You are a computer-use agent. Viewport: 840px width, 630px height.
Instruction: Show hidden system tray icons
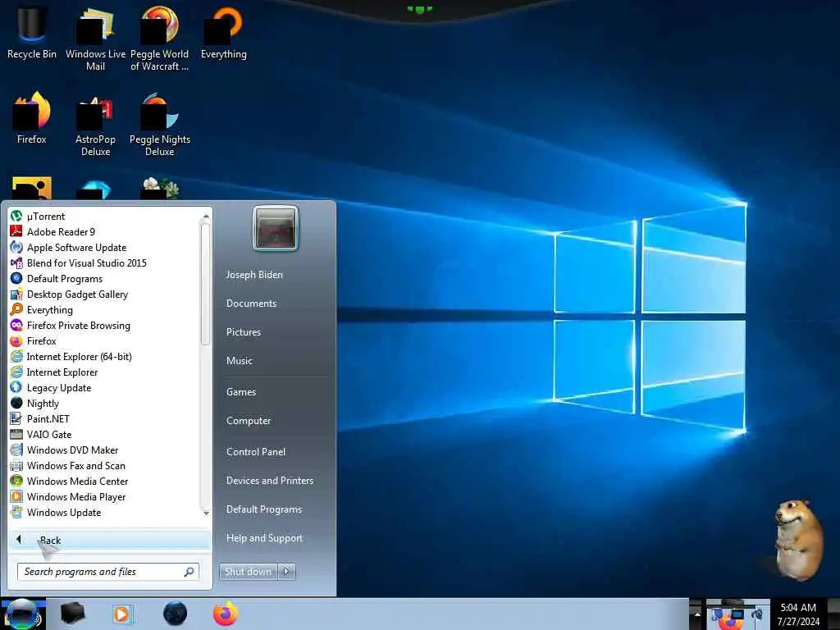point(697,614)
